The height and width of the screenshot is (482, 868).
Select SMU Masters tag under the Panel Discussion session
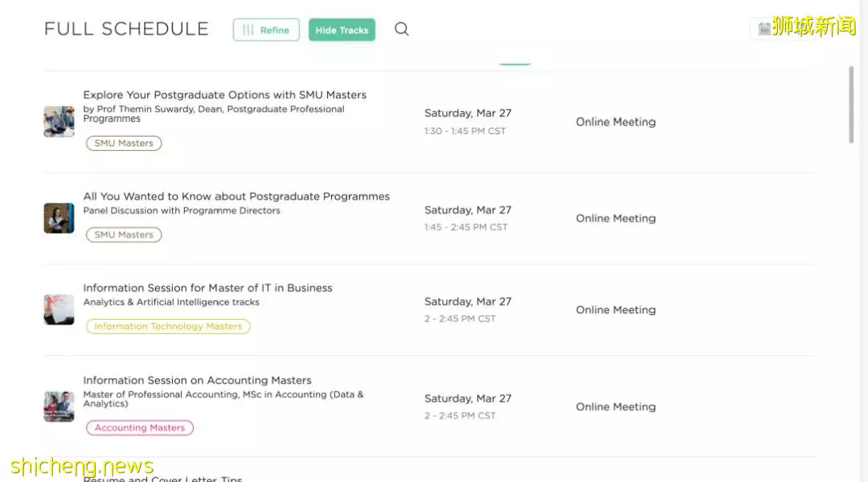[x=124, y=235]
